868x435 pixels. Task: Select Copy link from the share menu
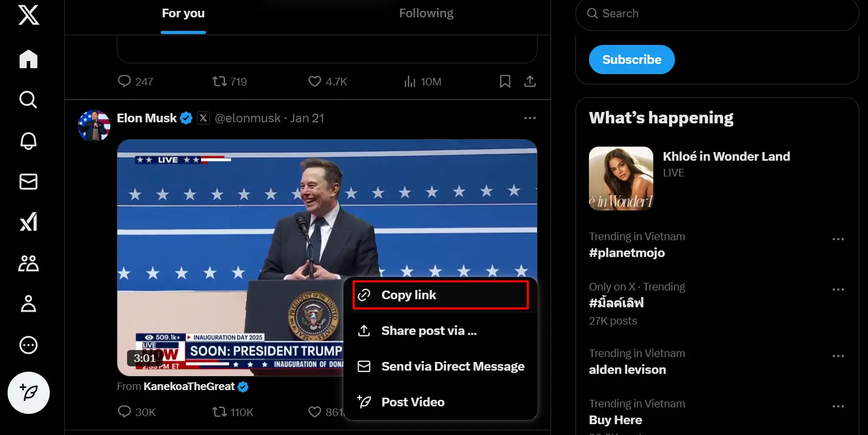pos(440,295)
